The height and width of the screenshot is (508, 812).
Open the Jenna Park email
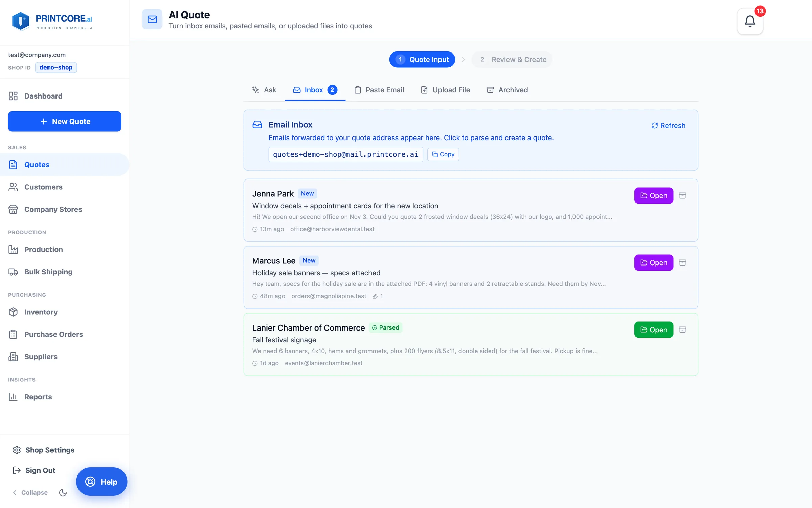tap(654, 195)
